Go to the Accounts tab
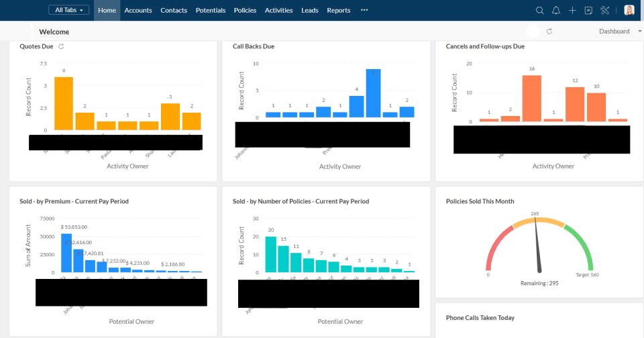The image size is (644, 338). coord(138,10)
